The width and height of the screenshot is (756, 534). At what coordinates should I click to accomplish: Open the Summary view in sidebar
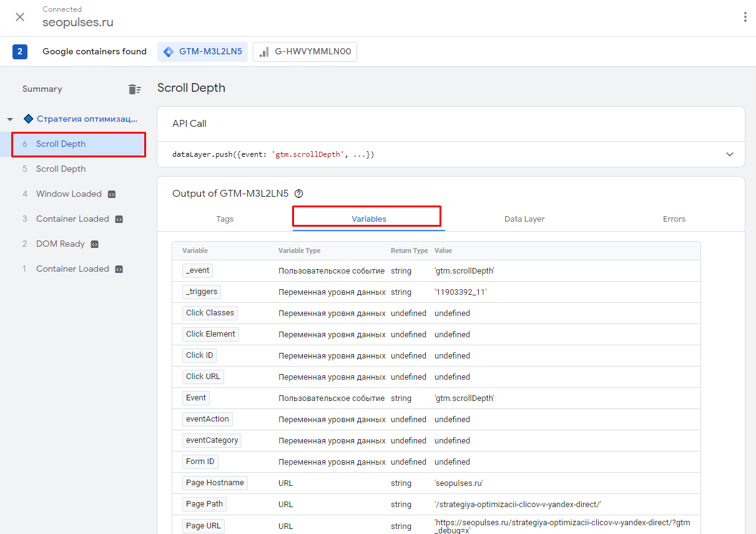pos(42,89)
